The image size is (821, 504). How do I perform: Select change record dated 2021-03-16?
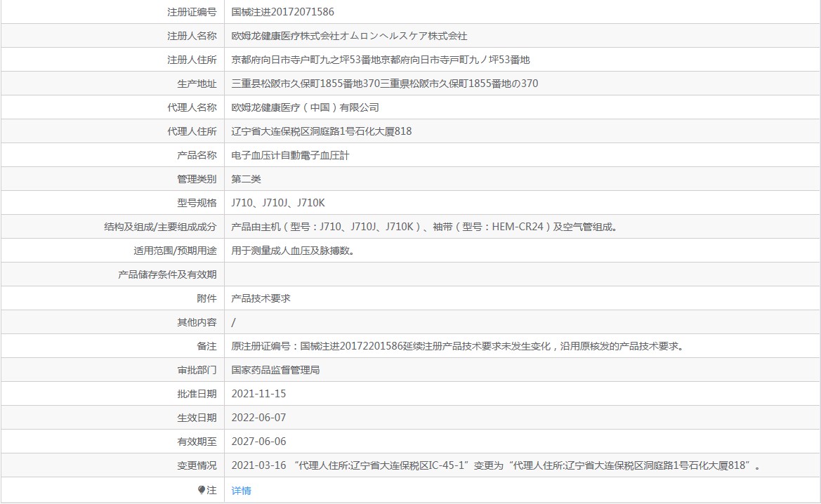[497, 466]
